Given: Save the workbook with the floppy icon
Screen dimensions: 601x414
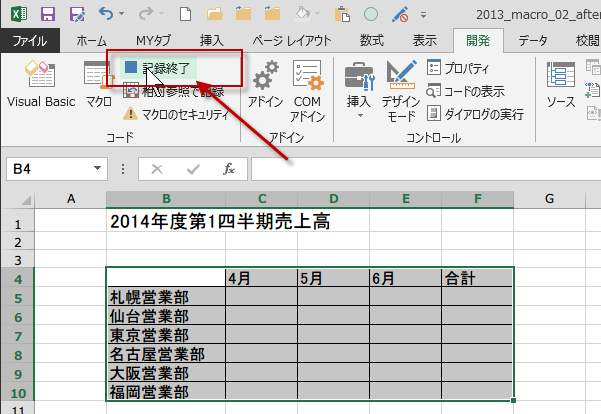Looking at the screenshot, I should [x=48, y=14].
